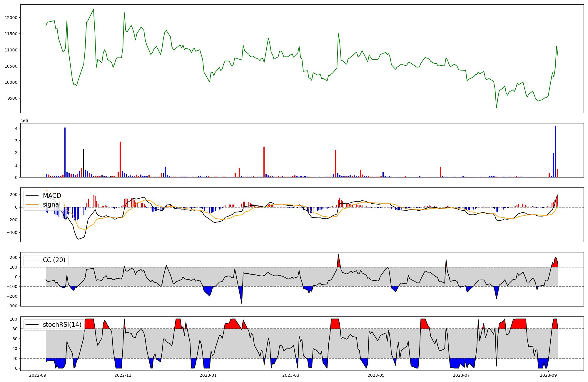This screenshot has height=382, width=588.
Task: Click the 9500 price axis label
Action: [x=12, y=98]
